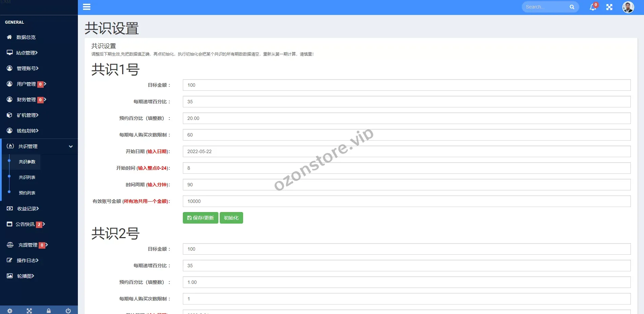This screenshot has height=314, width=644.
Task: Expand the 站点管理 sidebar menu
Action: [27, 53]
